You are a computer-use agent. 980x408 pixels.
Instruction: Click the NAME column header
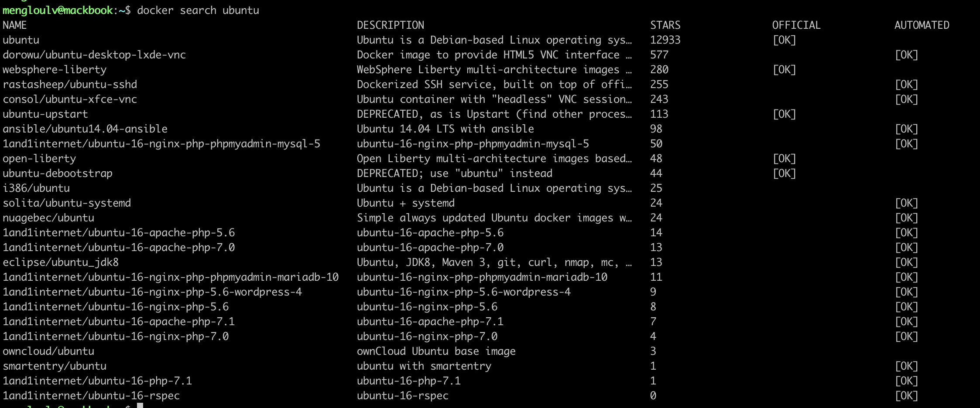[x=15, y=25]
